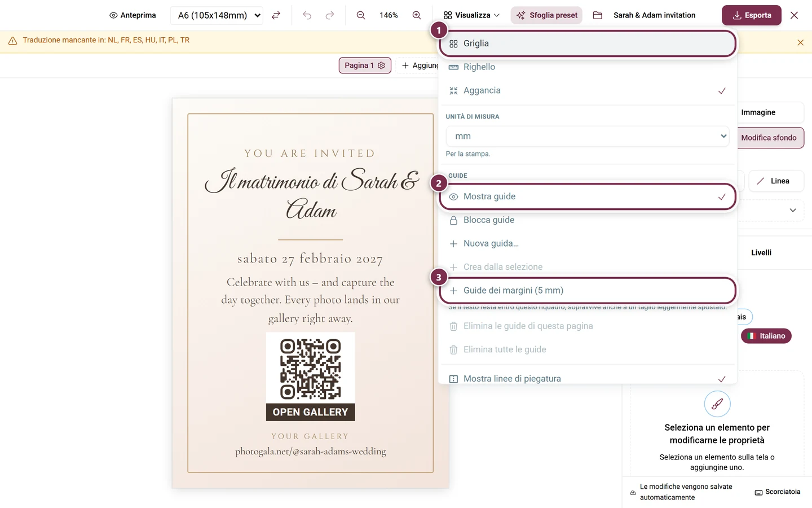This screenshot has height=508, width=812.
Task: Select the 'sabato 27 febbraio 2027' date text
Action: click(310, 259)
